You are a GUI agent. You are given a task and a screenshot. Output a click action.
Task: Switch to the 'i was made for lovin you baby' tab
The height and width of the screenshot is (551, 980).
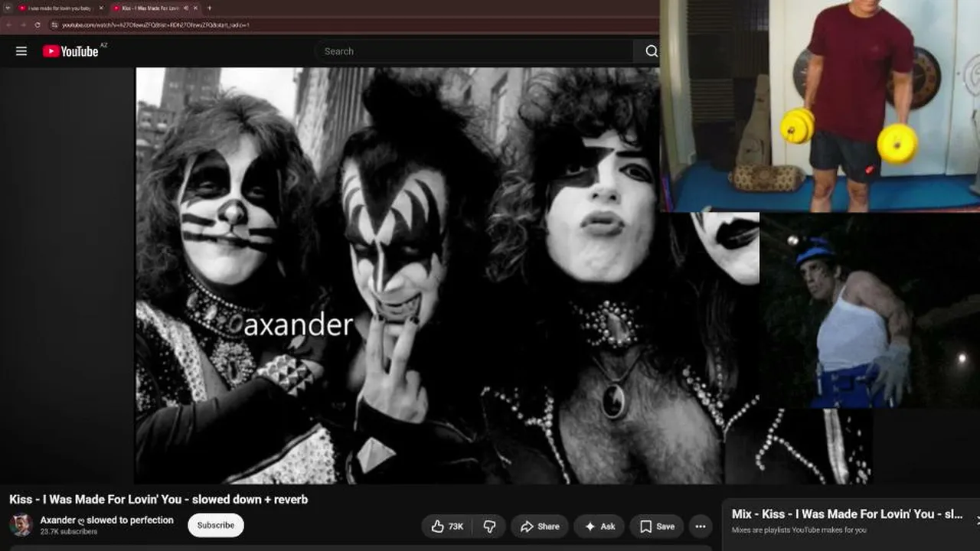tap(60, 8)
